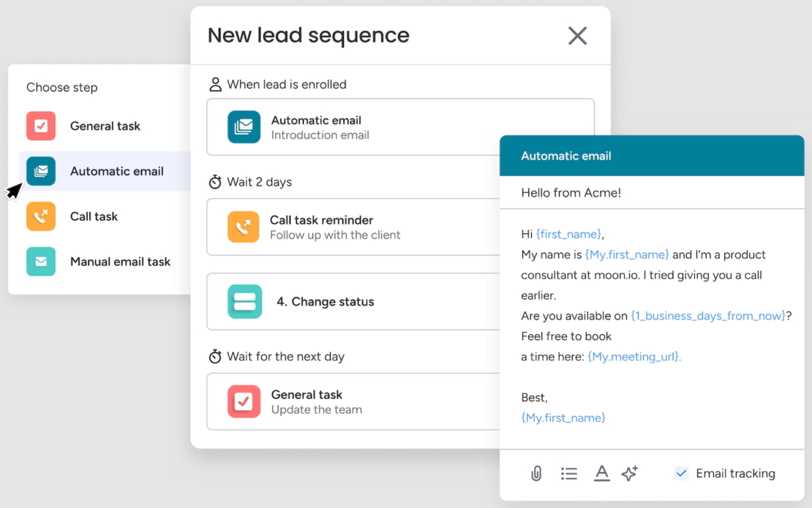812x508 pixels.
Task: Select the General task icon in Choose step
Action: (40, 126)
